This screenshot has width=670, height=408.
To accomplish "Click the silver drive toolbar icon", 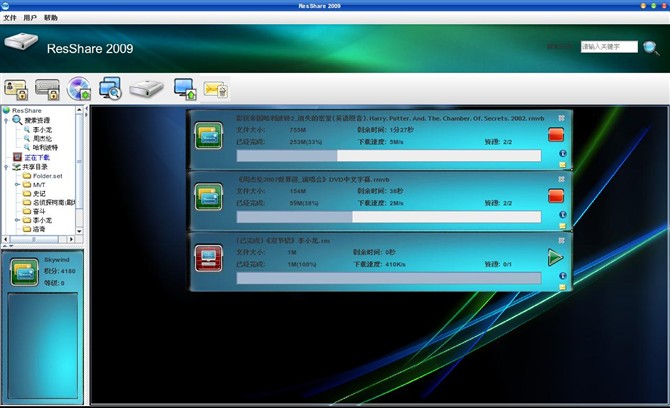I will [x=146, y=89].
